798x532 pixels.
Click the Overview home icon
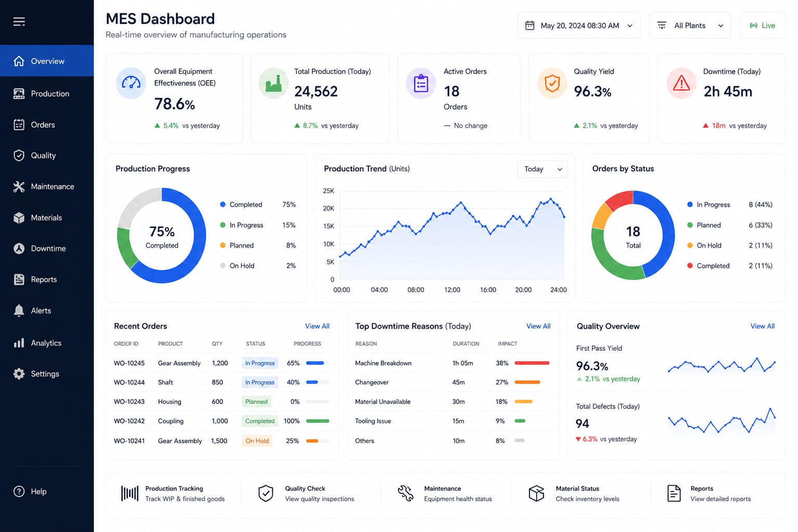coord(19,61)
